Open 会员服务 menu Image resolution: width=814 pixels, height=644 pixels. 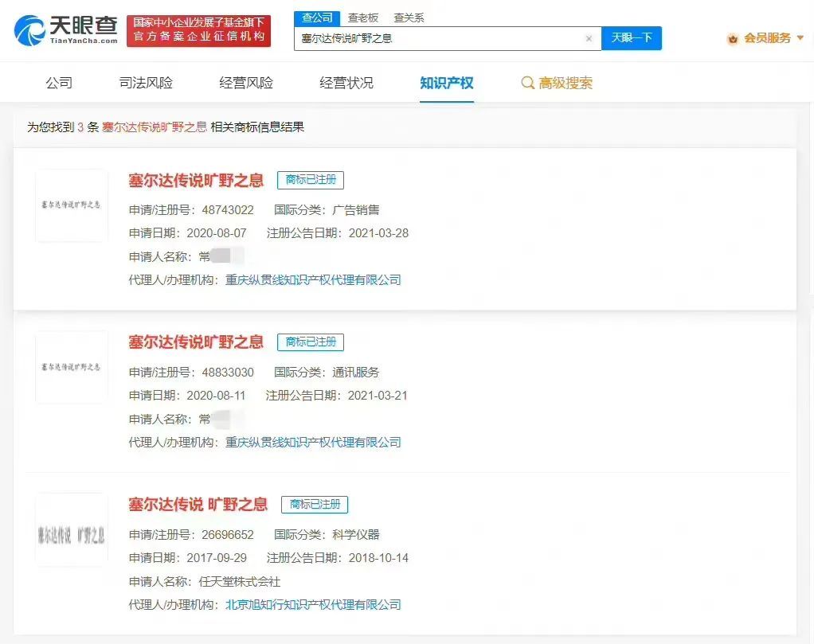pyautogui.click(x=767, y=38)
